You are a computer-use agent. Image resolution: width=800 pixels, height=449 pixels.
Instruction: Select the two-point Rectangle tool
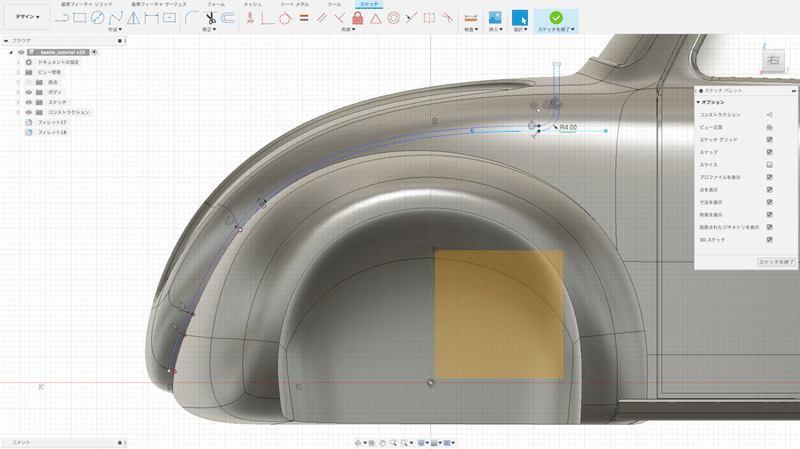click(80, 17)
